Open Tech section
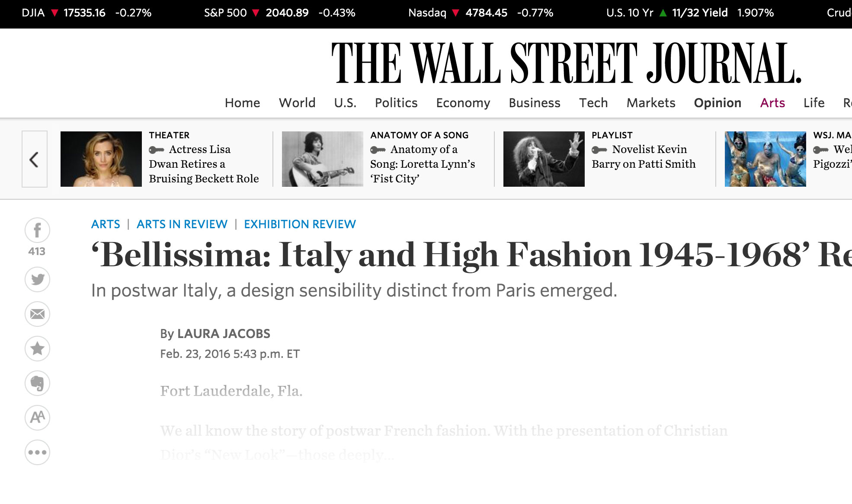The width and height of the screenshot is (852, 504). tap(593, 103)
